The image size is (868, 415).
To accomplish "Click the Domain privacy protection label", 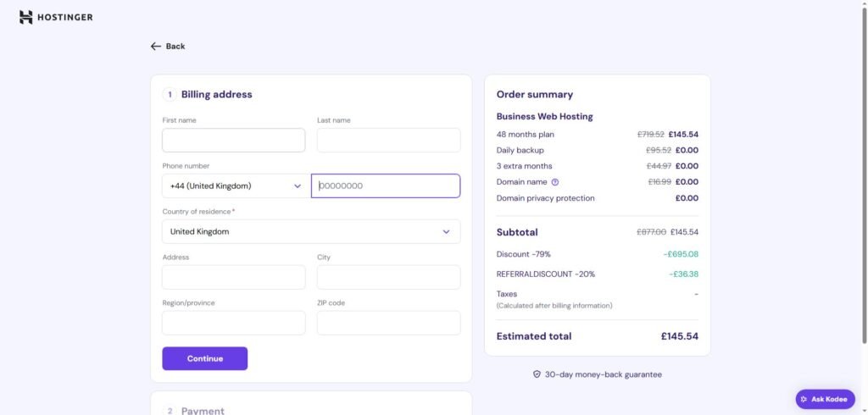I will click(x=545, y=198).
